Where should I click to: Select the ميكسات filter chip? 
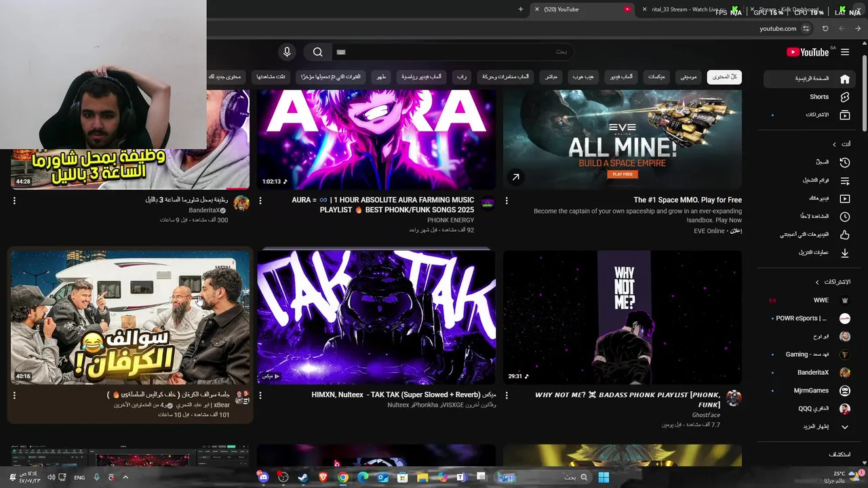(656, 77)
